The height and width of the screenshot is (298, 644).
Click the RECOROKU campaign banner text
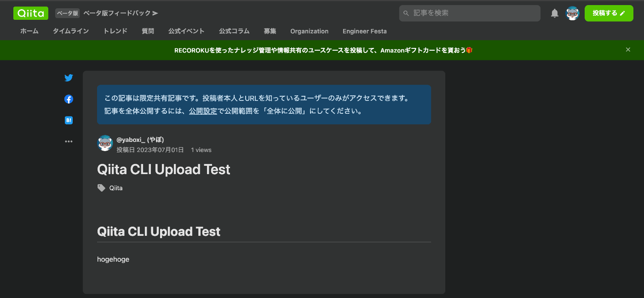coord(323,50)
